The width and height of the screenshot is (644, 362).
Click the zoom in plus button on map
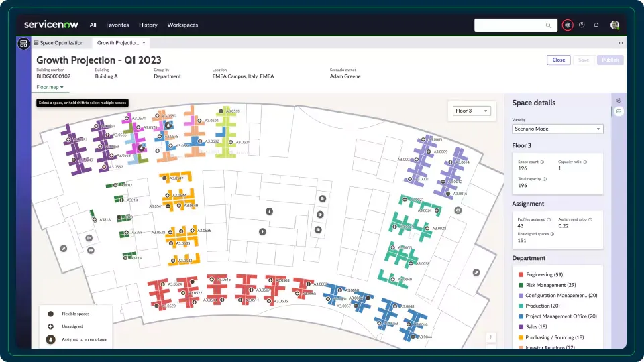pos(490,337)
